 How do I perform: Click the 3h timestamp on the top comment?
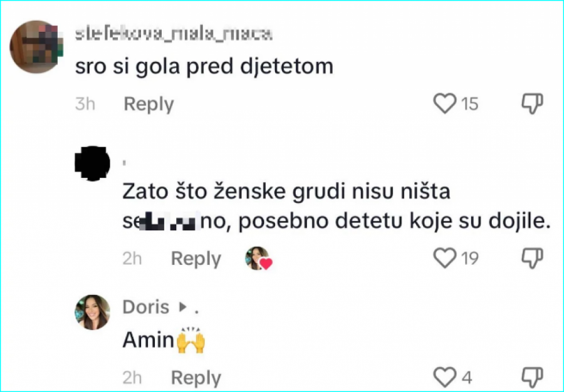click(x=85, y=104)
